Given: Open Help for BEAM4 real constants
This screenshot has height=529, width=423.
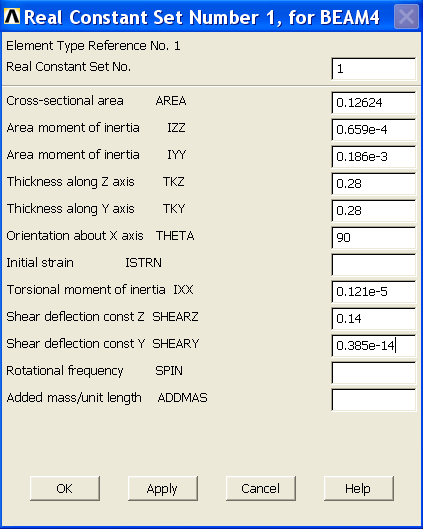Looking at the screenshot, I should tap(359, 488).
